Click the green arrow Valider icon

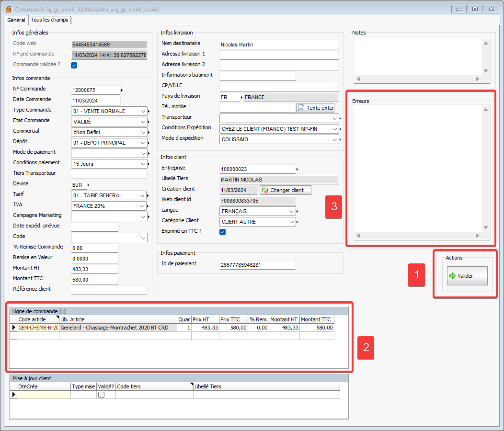point(452,276)
